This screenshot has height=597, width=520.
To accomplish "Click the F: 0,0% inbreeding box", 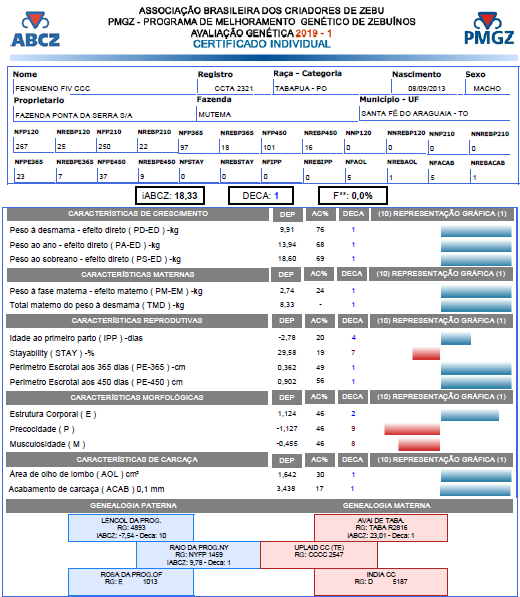I will point(353,196).
